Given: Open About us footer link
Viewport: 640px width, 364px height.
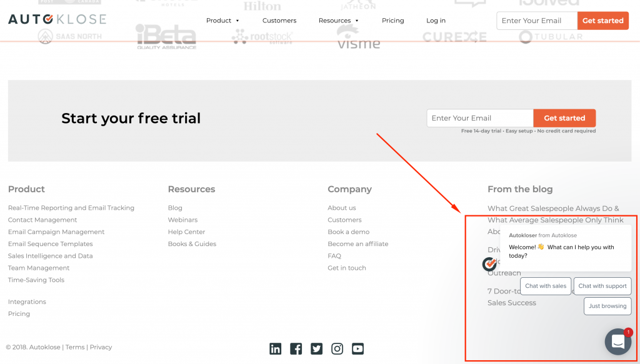Looking at the screenshot, I should point(342,208).
